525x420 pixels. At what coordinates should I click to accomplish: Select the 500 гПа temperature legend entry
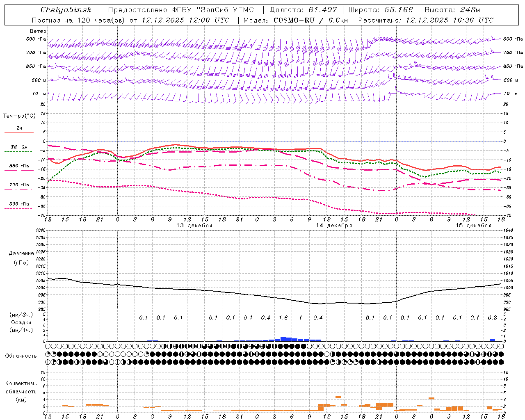pos(19,204)
